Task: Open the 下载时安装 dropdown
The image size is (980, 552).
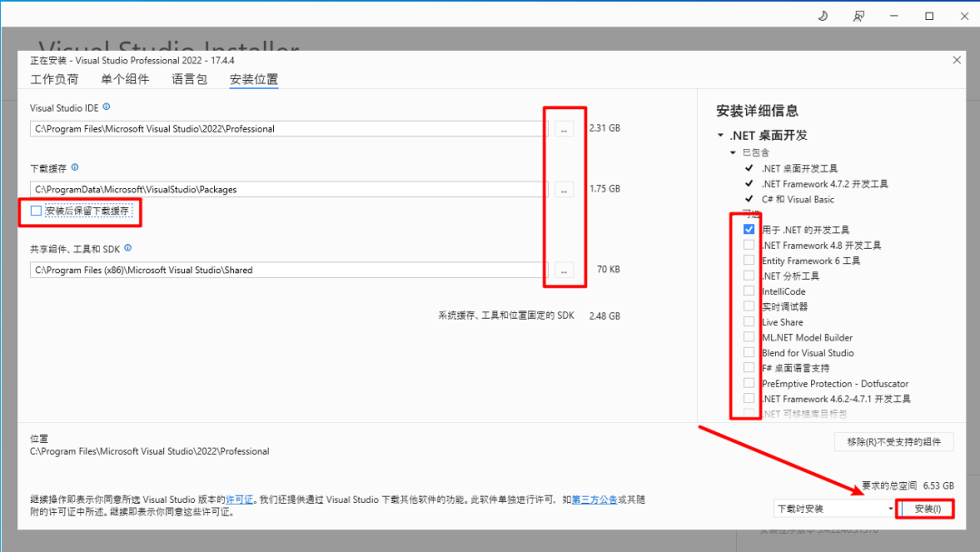Action: [835, 508]
